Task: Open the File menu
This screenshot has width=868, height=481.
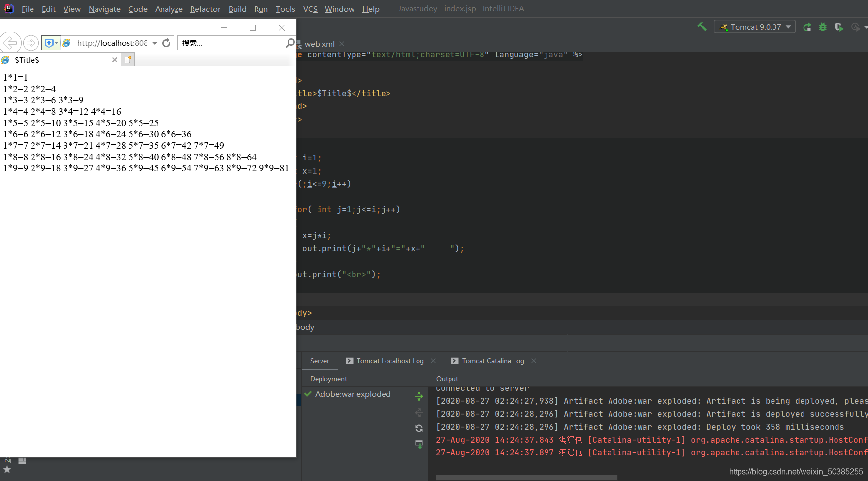Action: [28, 9]
